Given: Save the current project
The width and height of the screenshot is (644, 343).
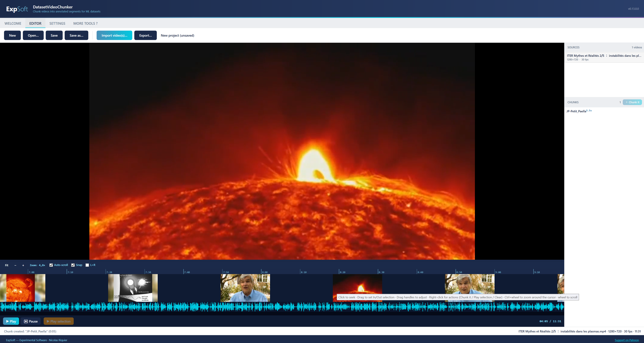Looking at the screenshot, I should point(54,35).
